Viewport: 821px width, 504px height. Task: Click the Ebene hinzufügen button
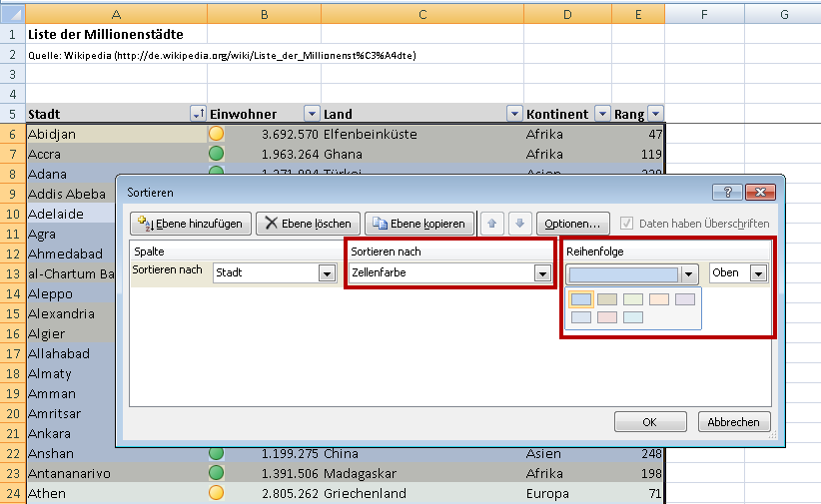pyautogui.click(x=191, y=224)
